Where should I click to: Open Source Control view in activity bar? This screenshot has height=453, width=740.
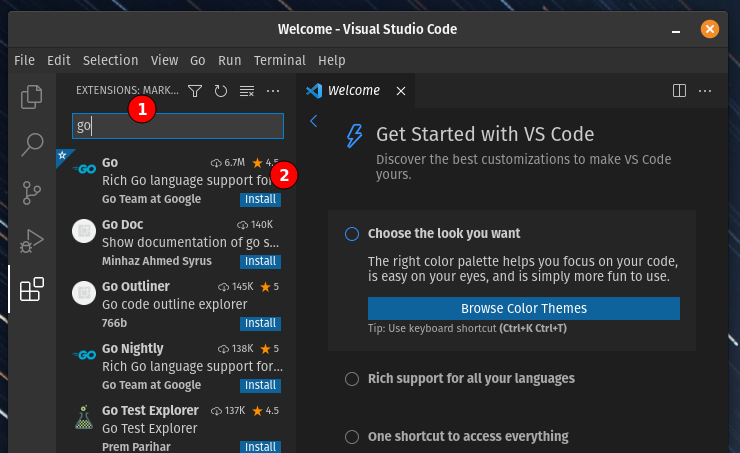32,193
